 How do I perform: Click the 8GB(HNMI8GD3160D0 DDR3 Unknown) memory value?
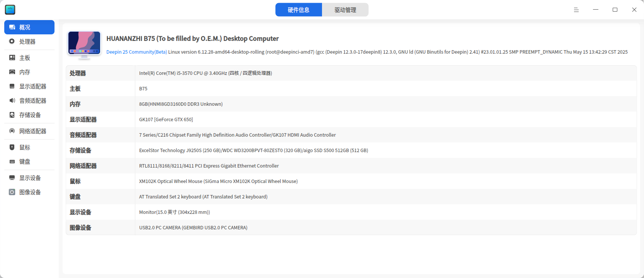(181, 104)
